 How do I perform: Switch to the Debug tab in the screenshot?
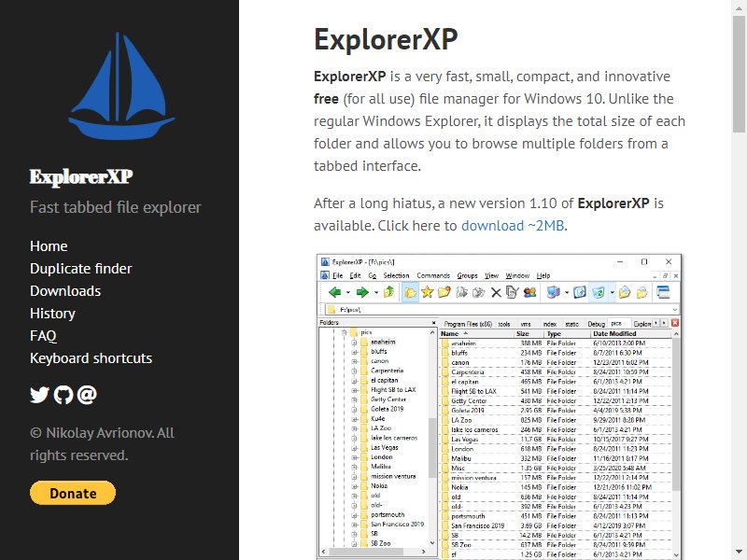coord(596,324)
